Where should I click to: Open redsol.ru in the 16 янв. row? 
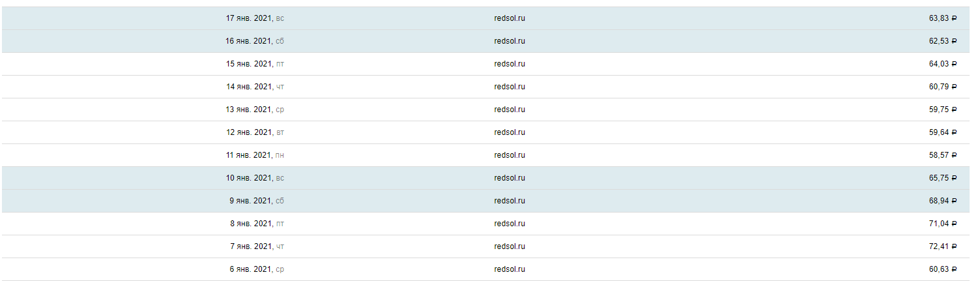click(x=510, y=41)
